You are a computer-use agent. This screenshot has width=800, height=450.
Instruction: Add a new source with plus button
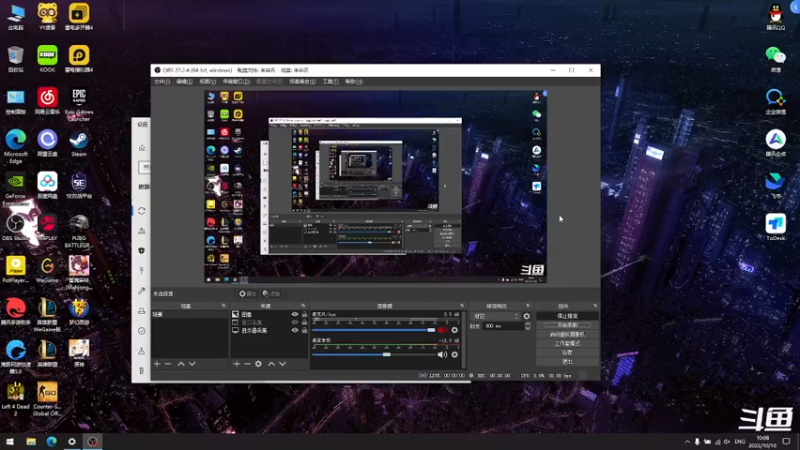click(236, 364)
